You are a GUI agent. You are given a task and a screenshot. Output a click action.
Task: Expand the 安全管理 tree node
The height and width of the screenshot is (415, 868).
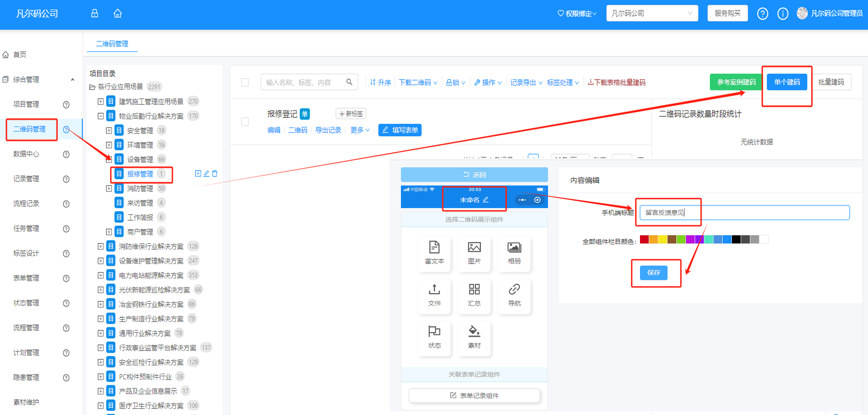point(109,131)
